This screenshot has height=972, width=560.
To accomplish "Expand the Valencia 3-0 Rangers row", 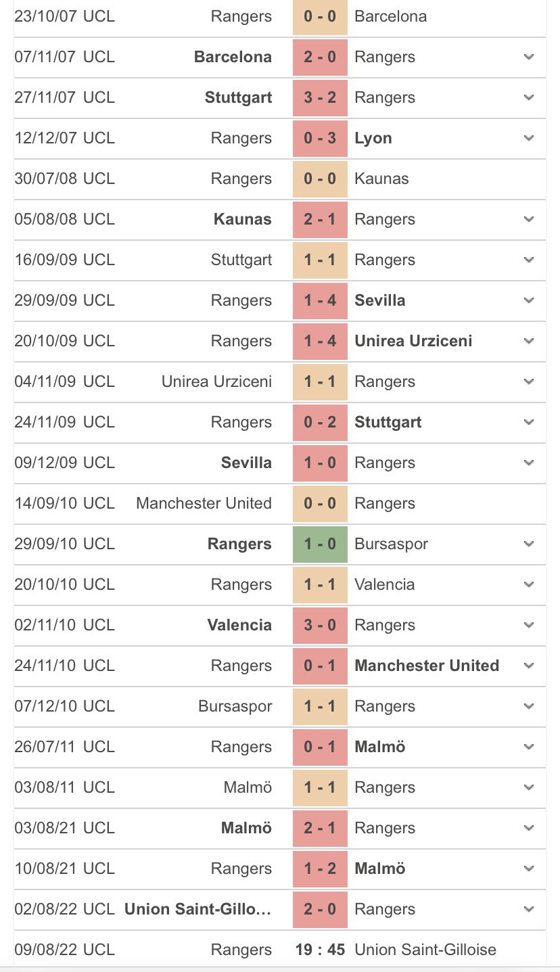I will tap(528, 626).
